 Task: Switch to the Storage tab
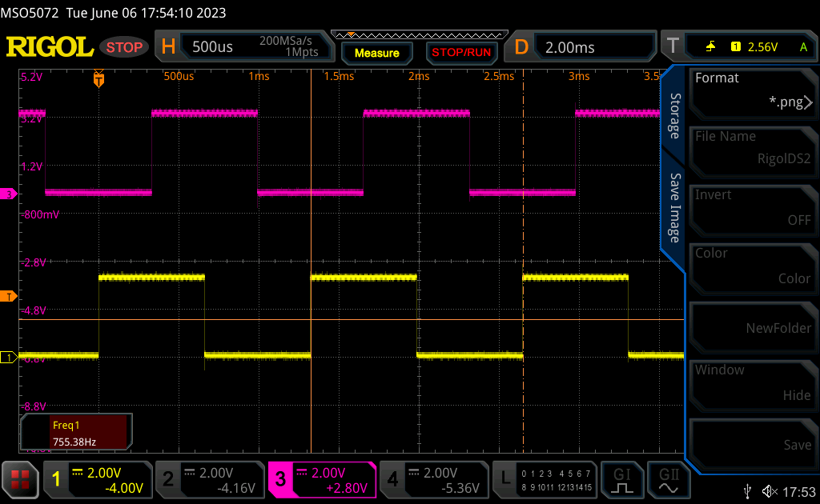coord(675,116)
